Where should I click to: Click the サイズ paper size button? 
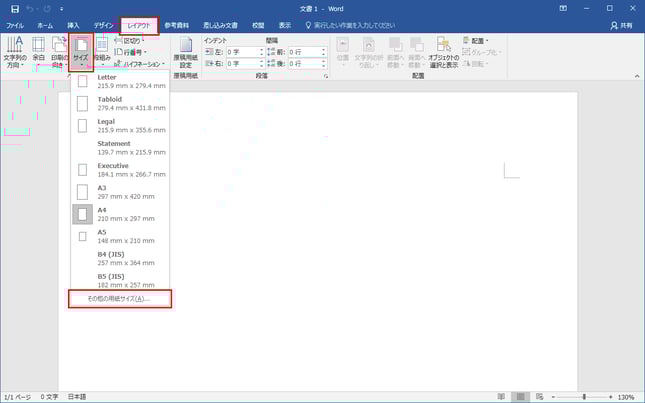pyautogui.click(x=81, y=52)
